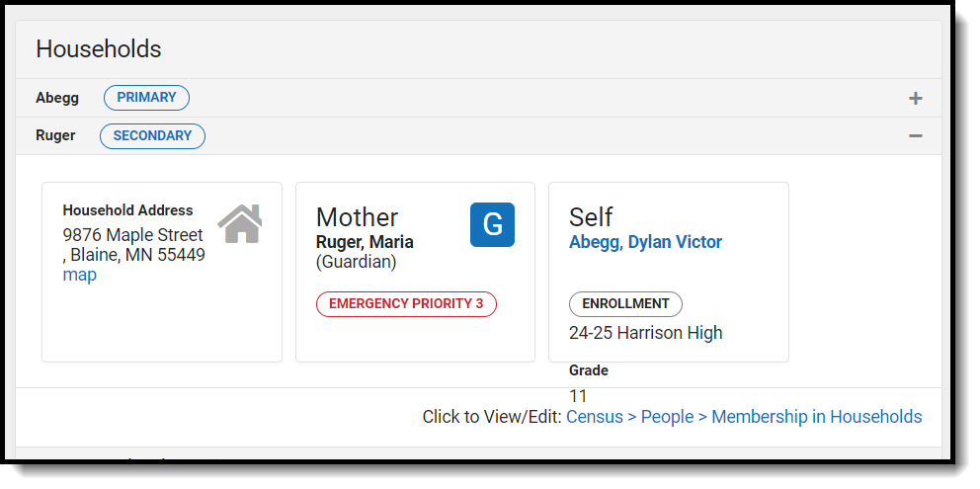
Task: Click the 9876 Maple Street address text
Action: 132,235
